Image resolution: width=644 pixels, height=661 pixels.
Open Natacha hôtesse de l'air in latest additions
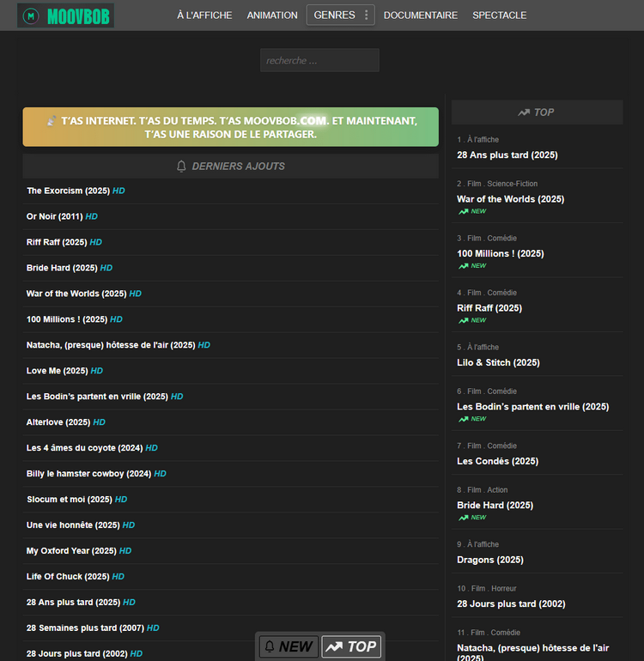click(111, 345)
